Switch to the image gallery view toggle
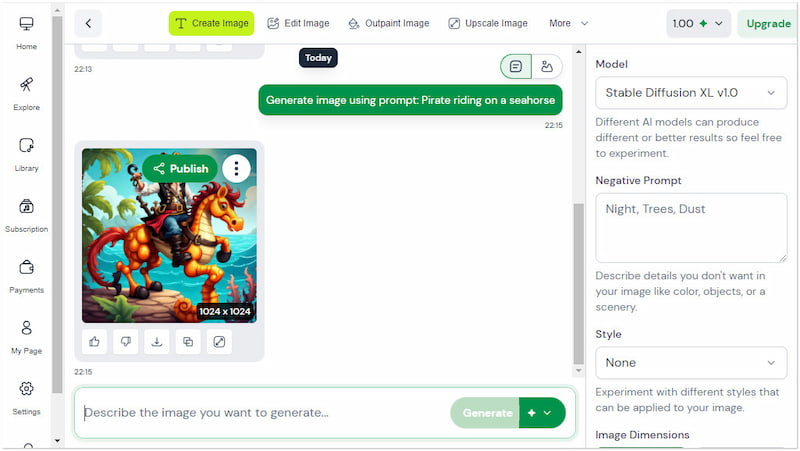 546,67
